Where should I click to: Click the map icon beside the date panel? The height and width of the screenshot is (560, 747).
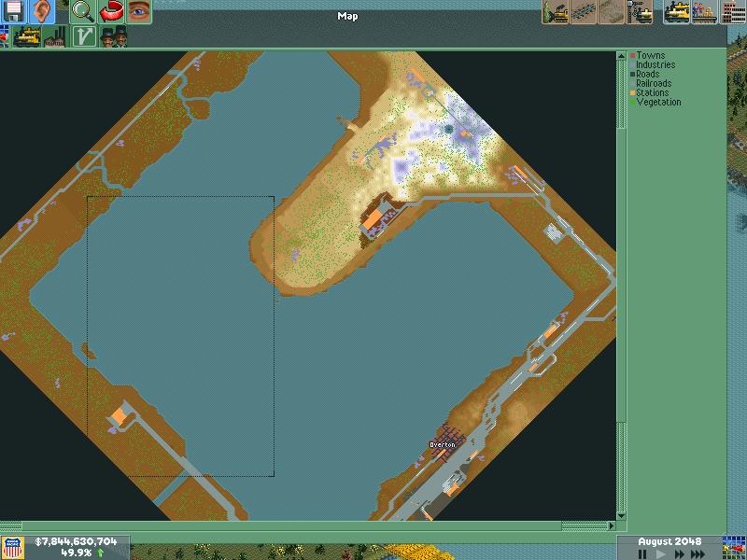click(x=734, y=548)
